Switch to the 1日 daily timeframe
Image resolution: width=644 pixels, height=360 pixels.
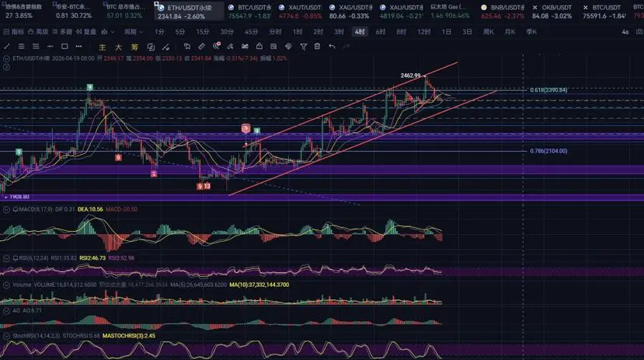[x=447, y=32]
